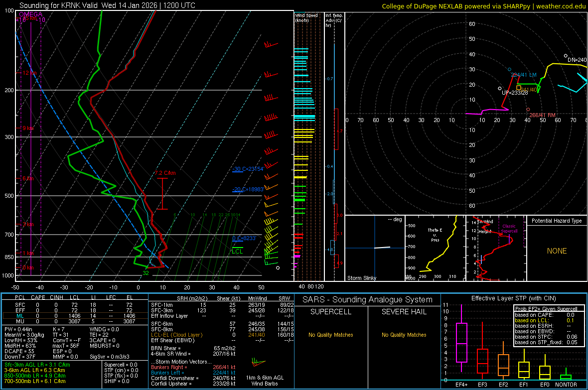Select the UP=233/28 hodograph label
Image resolution: width=588 pixels, height=390 pixels.
point(515,93)
